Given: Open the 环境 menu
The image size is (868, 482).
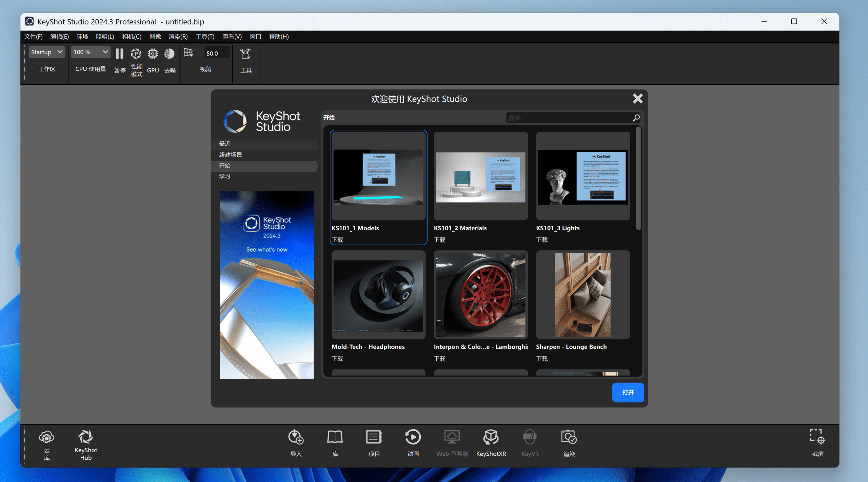Looking at the screenshot, I should click(82, 37).
